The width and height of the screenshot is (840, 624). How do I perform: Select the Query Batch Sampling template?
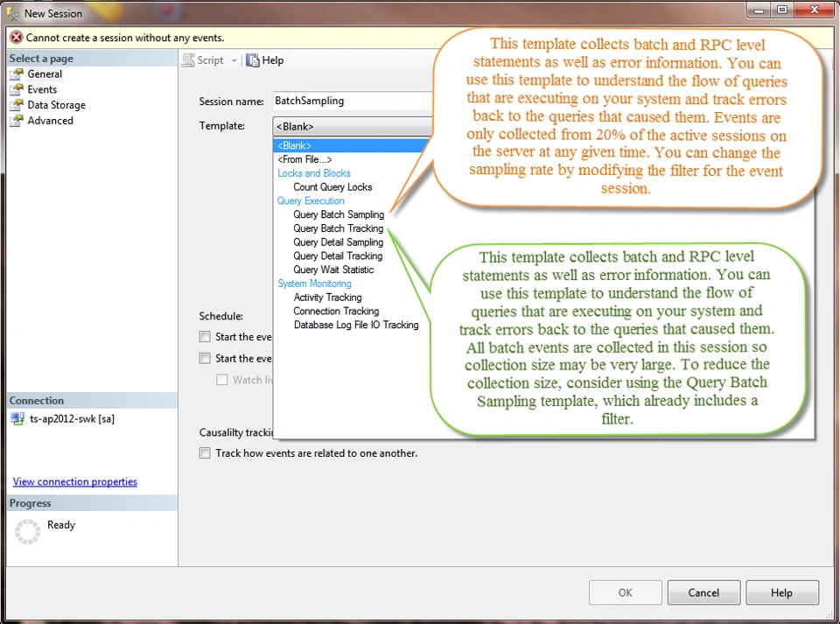[x=339, y=214]
